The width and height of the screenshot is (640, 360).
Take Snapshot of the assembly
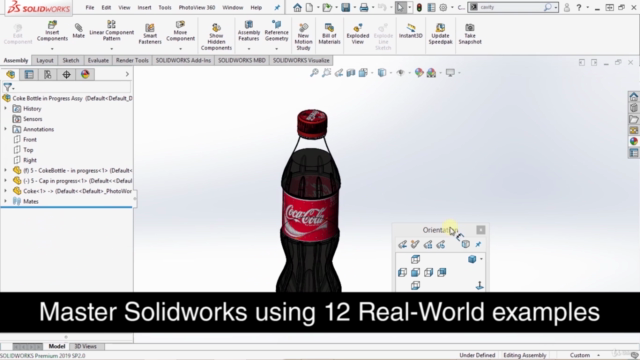pos(470,33)
